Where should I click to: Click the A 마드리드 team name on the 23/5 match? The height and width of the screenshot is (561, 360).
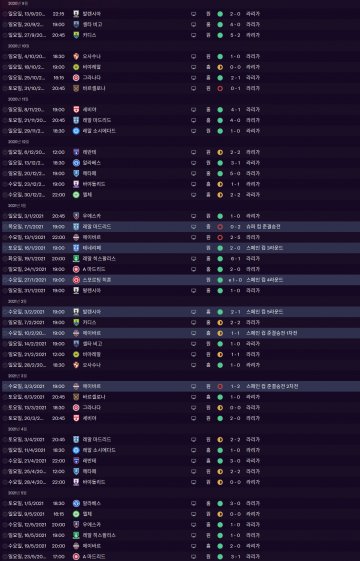94,557
